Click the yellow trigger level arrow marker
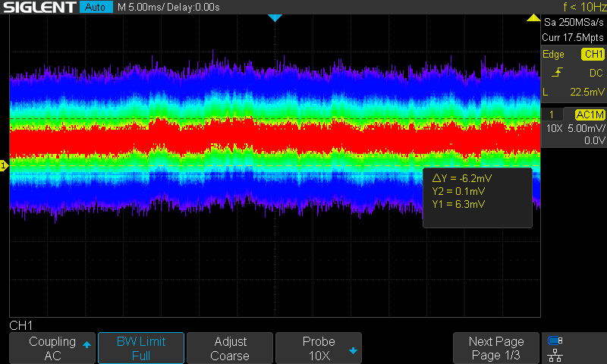 pos(533,17)
